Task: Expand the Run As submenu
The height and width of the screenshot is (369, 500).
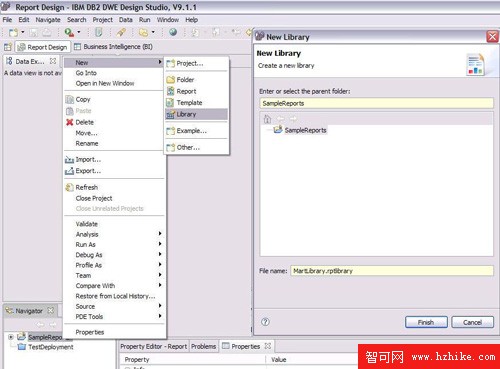Action: [114, 245]
